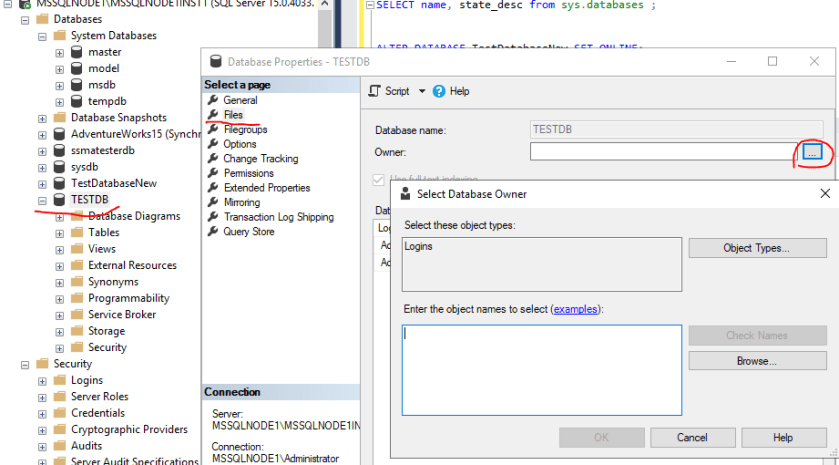839x465 pixels.
Task: Select the Query Store page icon
Action: (212, 232)
